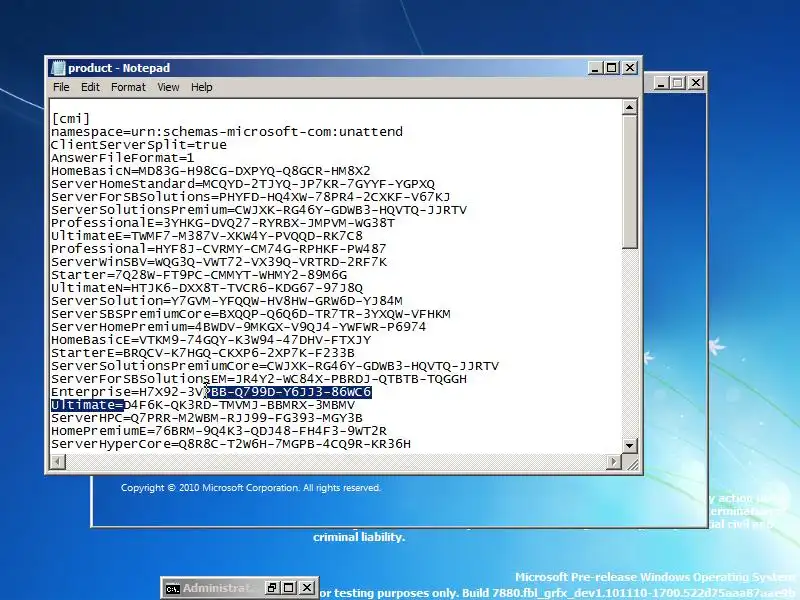
Task: Minimize the background setup window
Action: point(661,83)
